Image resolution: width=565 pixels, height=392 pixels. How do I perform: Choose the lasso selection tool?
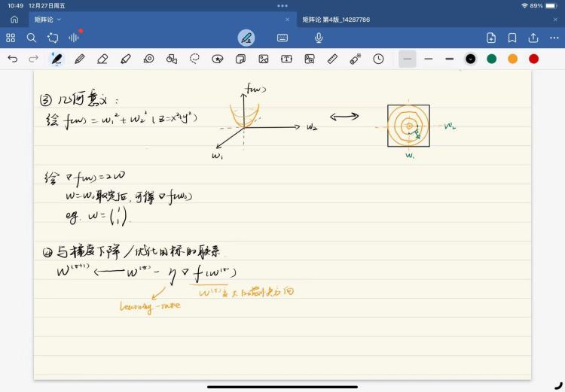[x=194, y=59]
